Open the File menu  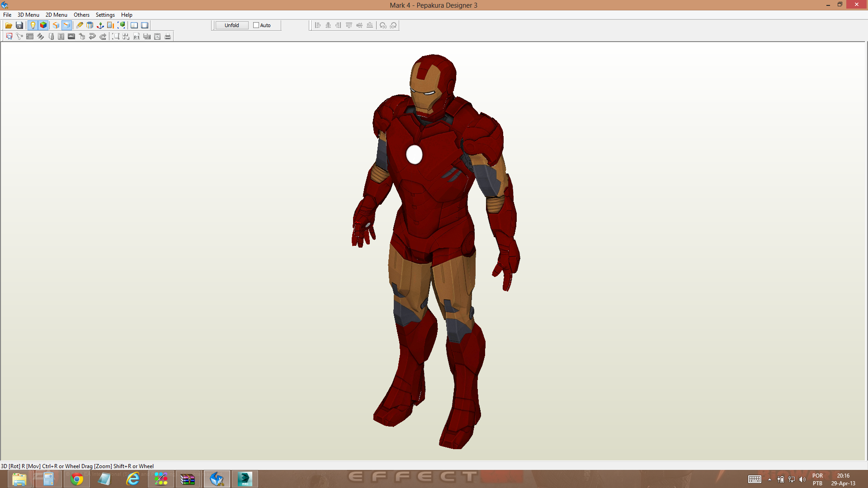7,15
